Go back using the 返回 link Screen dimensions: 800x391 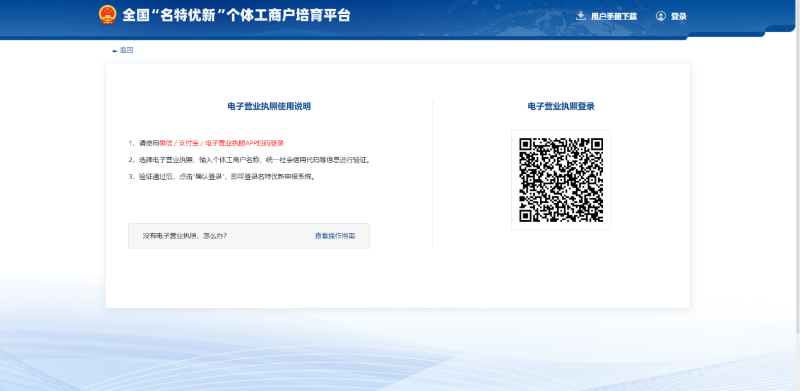pos(127,50)
